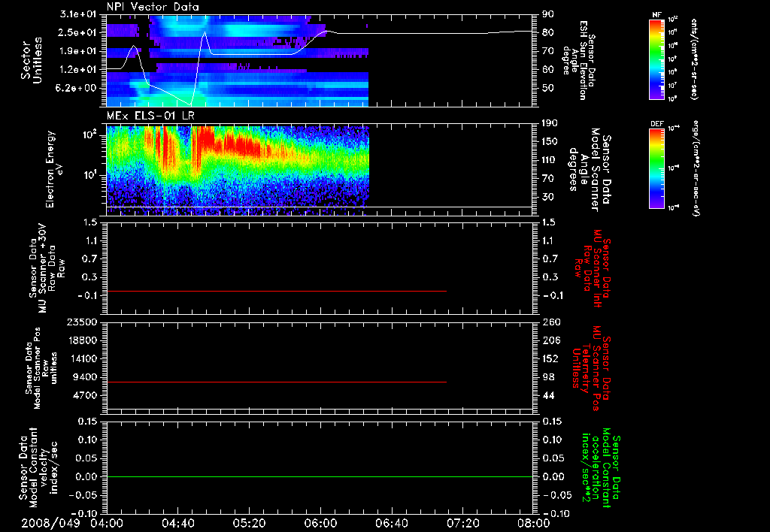Click the 152 telemetry tick label
Viewport: 770px width, 532px height.
pos(550,358)
